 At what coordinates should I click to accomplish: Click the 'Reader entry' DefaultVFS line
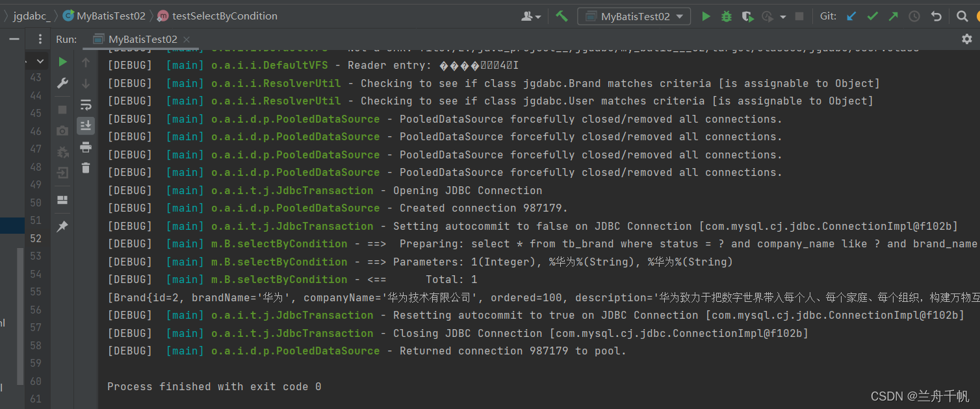[313, 65]
